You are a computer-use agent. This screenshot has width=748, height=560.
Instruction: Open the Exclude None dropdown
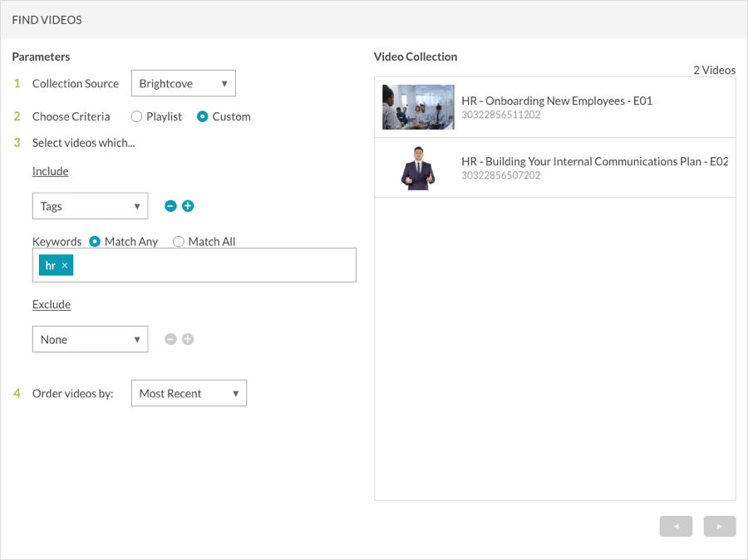[90, 339]
